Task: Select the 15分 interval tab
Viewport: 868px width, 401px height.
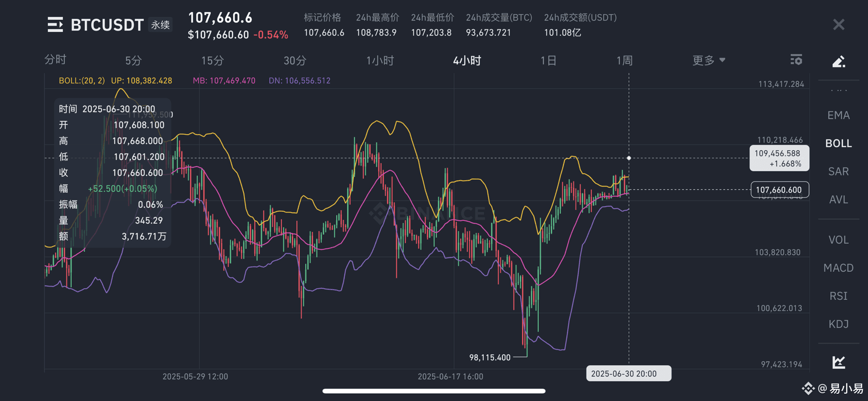Action: (212, 61)
